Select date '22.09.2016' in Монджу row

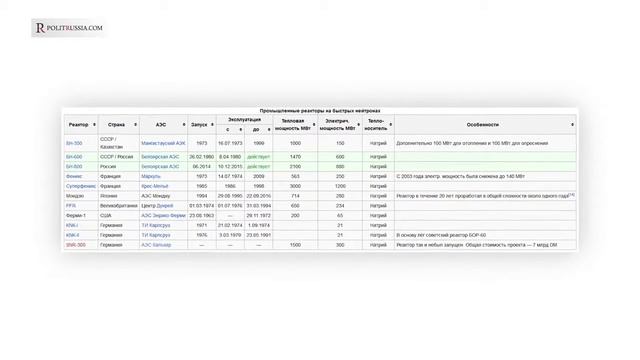click(259, 196)
